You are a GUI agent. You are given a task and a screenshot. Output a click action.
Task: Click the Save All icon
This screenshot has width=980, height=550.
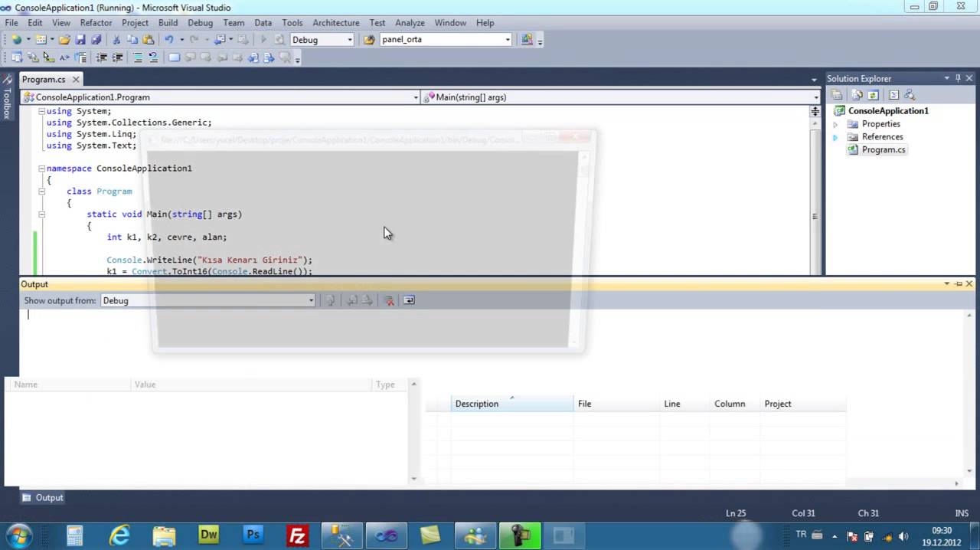tap(96, 40)
